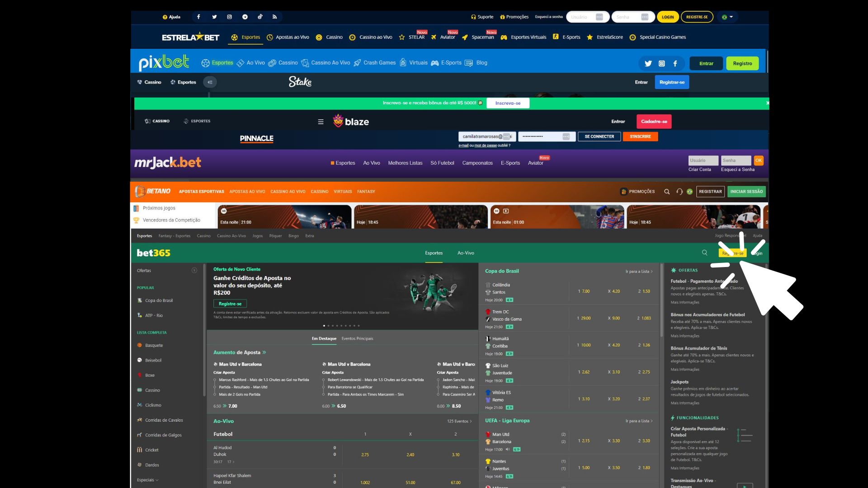The height and width of the screenshot is (488, 868).
Task: Open EstrelaBet TikTok icon in top bar
Action: [x=260, y=17]
